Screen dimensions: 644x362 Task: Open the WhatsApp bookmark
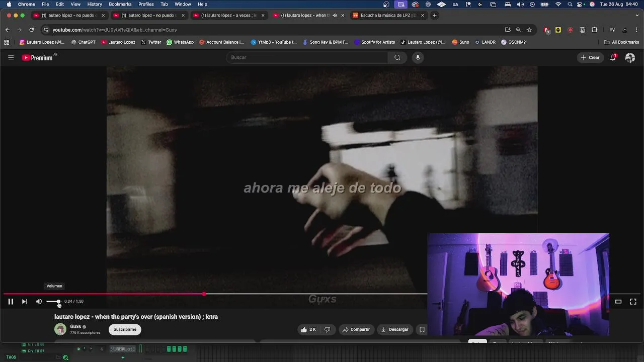pos(180,42)
